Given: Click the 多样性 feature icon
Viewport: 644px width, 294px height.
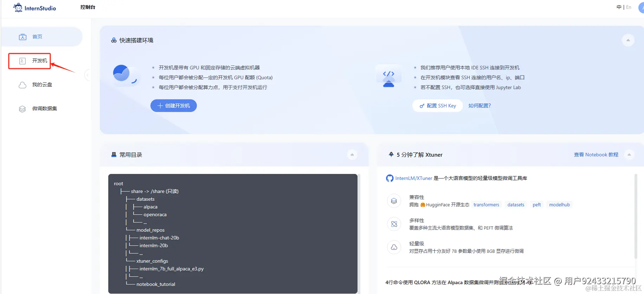Looking at the screenshot, I should coord(394,224).
